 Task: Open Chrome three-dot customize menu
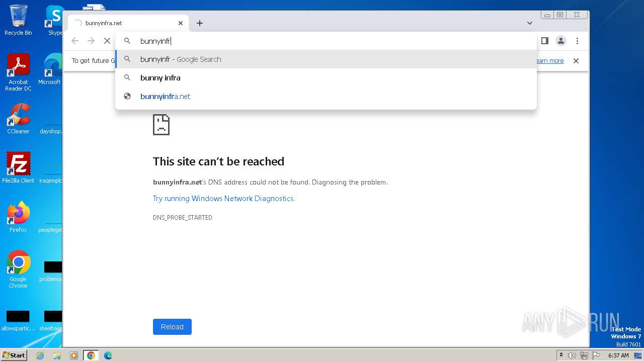pyautogui.click(x=577, y=41)
